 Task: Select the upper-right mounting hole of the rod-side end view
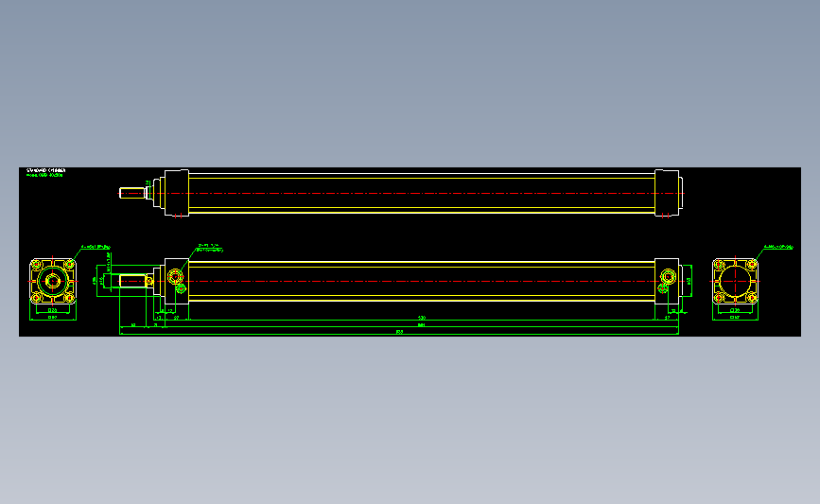[x=69, y=265]
